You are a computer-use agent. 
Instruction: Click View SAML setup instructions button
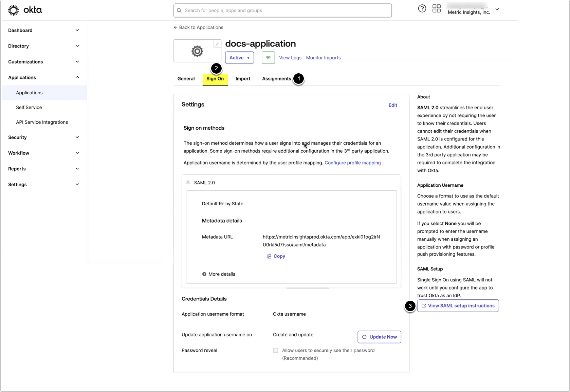tap(458, 306)
